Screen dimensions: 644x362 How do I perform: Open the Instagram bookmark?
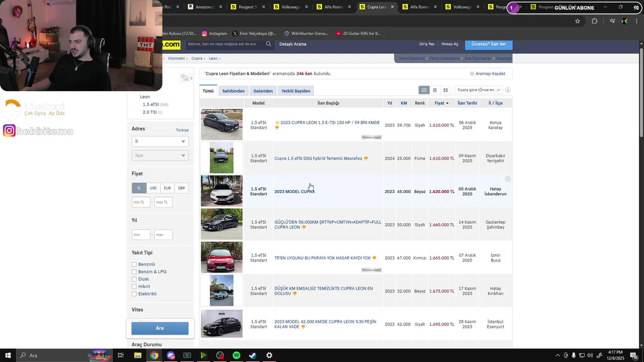click(x=214, y=34)
